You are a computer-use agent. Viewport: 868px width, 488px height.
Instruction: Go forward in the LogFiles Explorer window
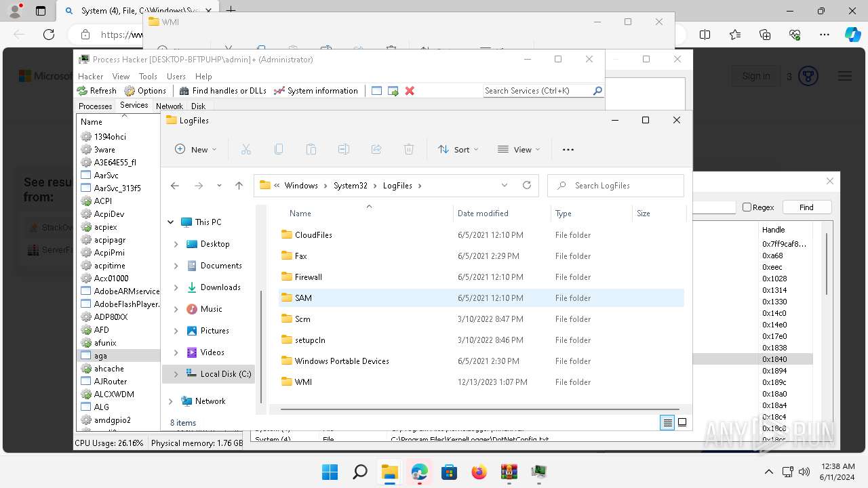coord(199,186)
